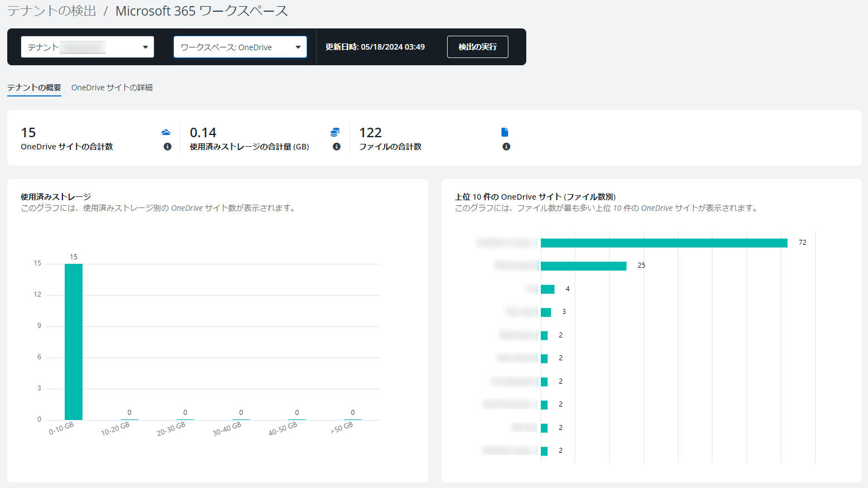The width and height of the screenshot is (868, 488).
Task: Click the 72 data label
Action: pyautogui.click(x=802, y=243)
